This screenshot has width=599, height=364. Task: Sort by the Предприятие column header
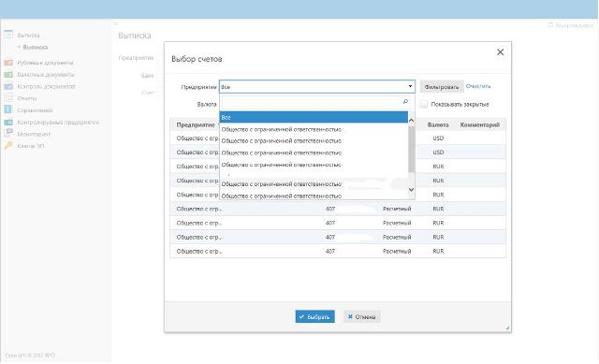point(196,124)
